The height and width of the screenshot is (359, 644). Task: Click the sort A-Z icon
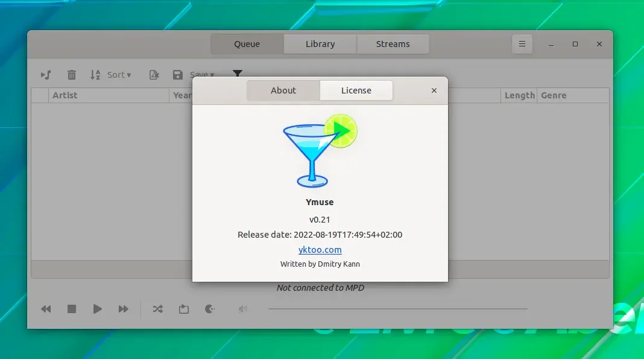[x=95, y=75]
